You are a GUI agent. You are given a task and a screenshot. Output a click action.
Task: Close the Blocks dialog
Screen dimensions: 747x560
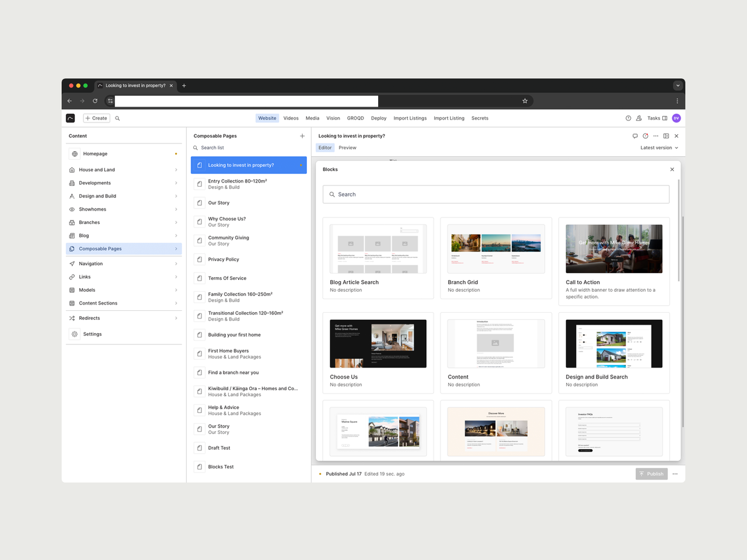672,169
